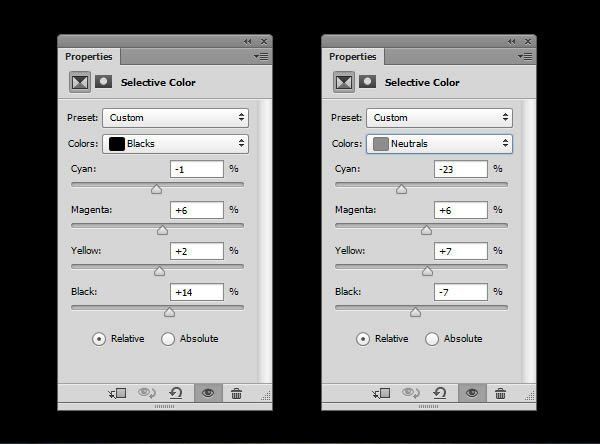
Task: View previous state icon in Neutrals panel
Action: click(411, 393)
